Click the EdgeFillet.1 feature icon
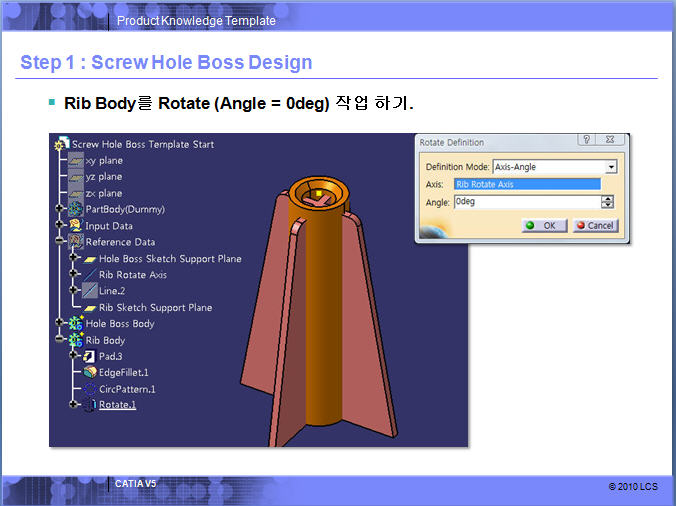Image resolution: width=676 pixels, height=506 pixels. pos(89,372)
